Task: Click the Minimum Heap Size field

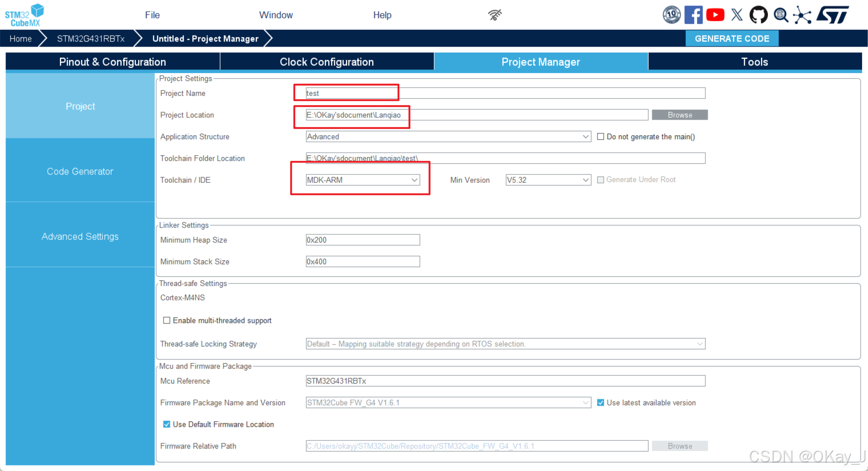Action: pos(363,240)
